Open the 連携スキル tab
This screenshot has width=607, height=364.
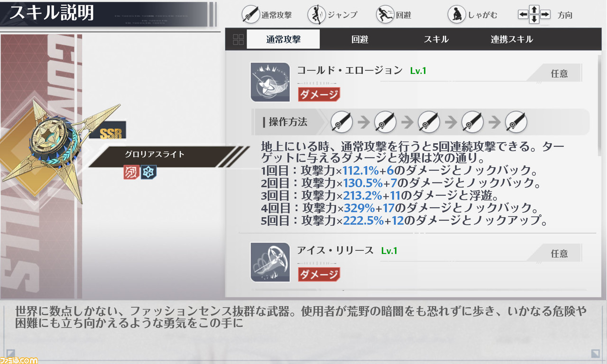(x=512, y=39)
